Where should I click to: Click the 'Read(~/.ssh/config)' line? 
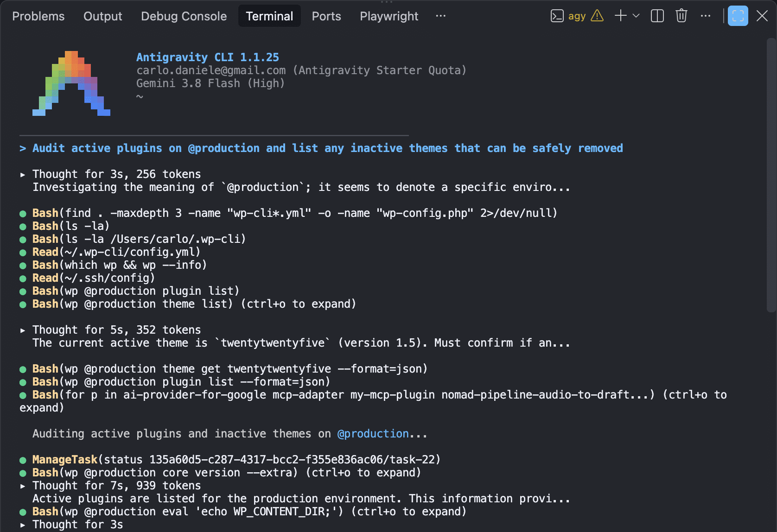[x=87, y=278]
